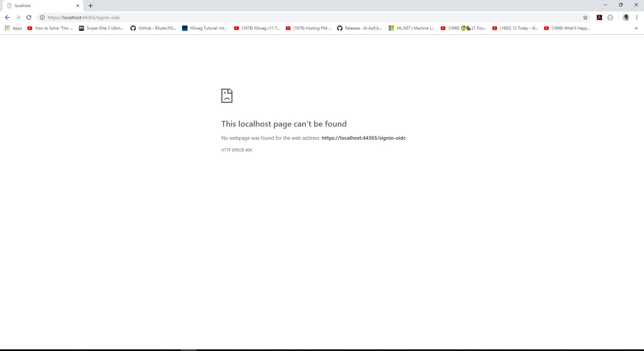This screenshot has width=644, height=351.
Task: Open the NSwag Tutorial bookmark
Action: [204, 28]
